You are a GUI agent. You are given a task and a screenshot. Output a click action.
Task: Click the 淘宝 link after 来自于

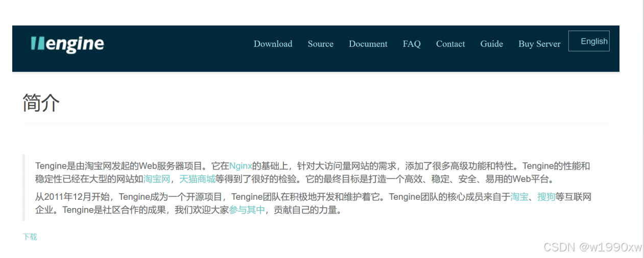coord(519,197)
